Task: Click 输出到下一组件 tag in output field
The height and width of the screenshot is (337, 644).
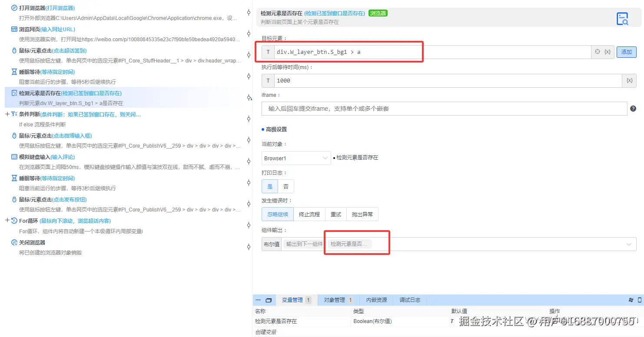Action: 305,244
